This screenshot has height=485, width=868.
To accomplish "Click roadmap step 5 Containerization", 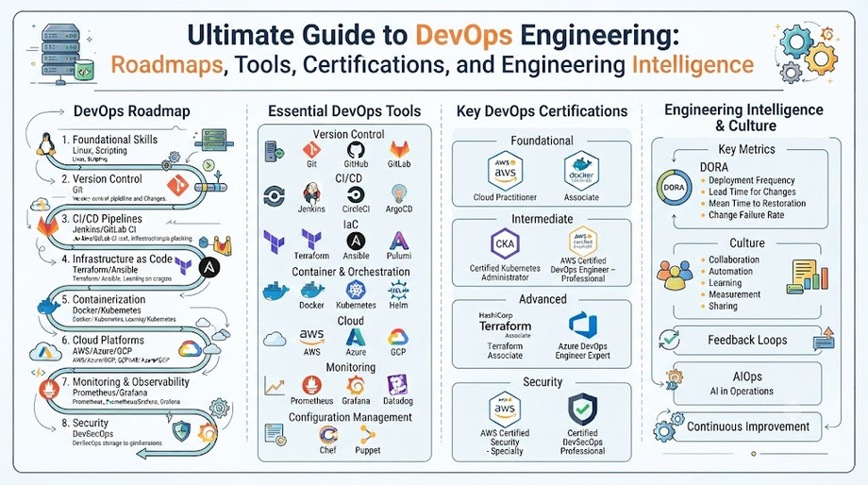I will [x=108, y=299].
